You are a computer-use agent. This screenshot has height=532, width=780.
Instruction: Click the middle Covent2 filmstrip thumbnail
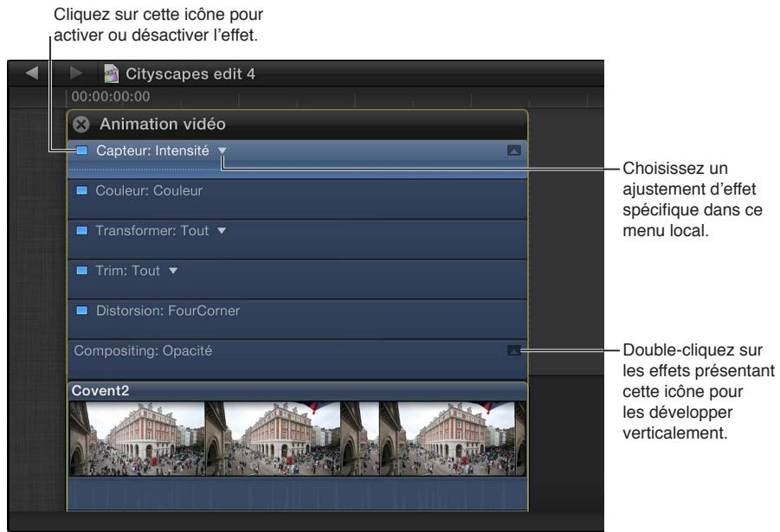273,439
